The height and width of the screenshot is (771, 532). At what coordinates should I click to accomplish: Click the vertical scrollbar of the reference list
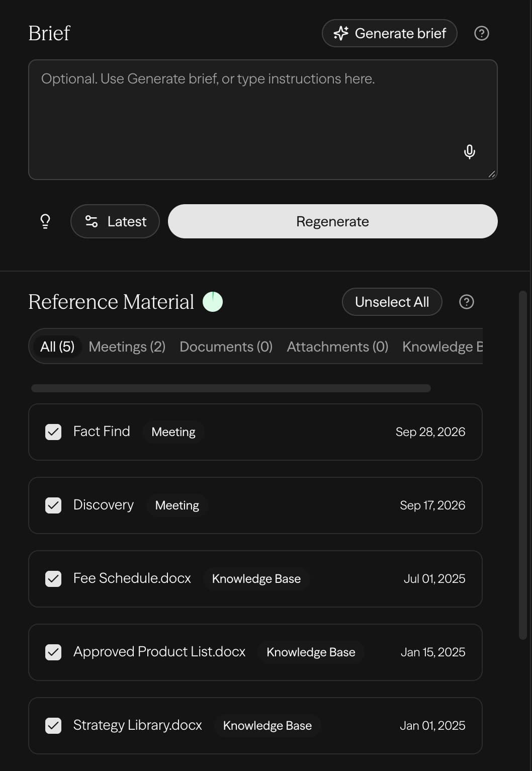point(522,465)
